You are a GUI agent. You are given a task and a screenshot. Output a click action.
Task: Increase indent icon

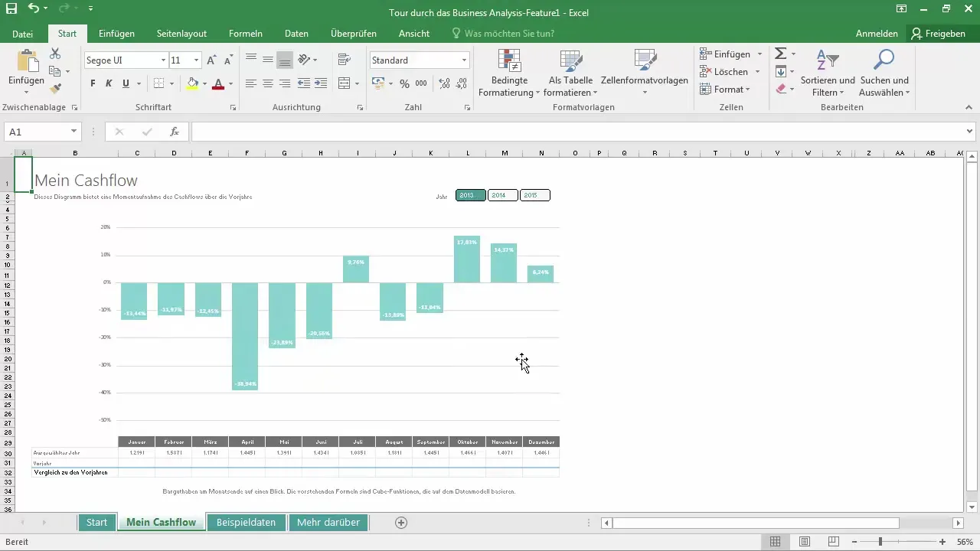[321, 83]
